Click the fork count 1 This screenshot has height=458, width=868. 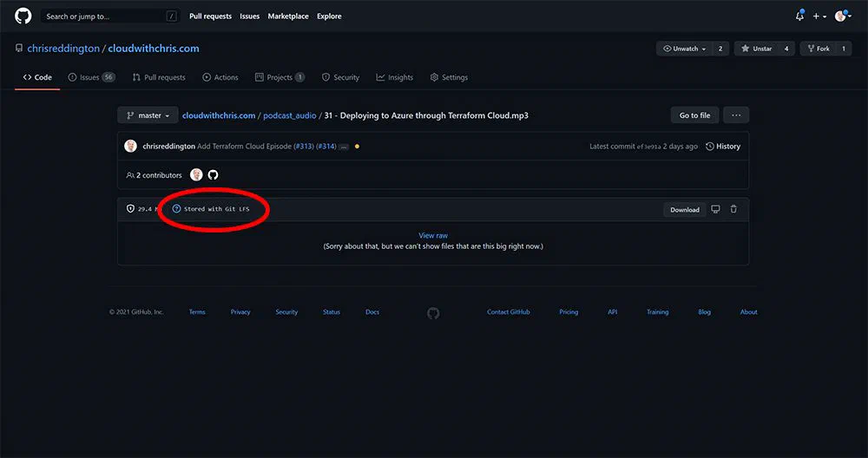click(x=844, y=49)
